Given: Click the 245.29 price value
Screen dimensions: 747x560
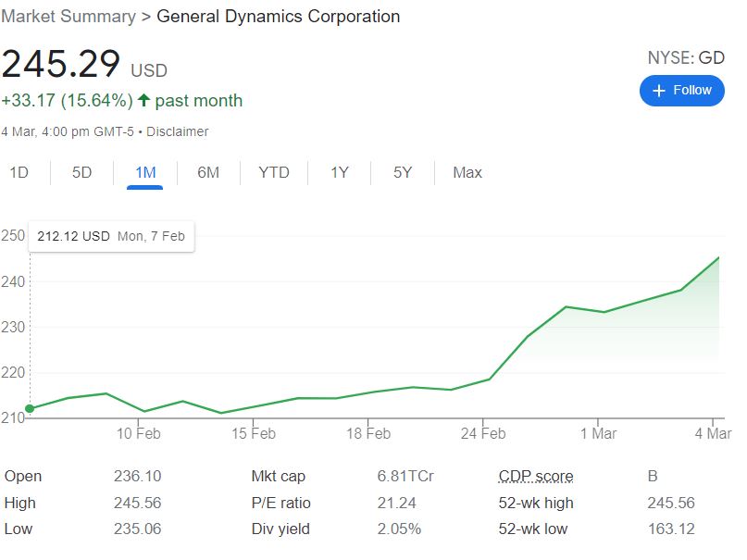Looking at the screenshot, I should (x=60, y=63).
